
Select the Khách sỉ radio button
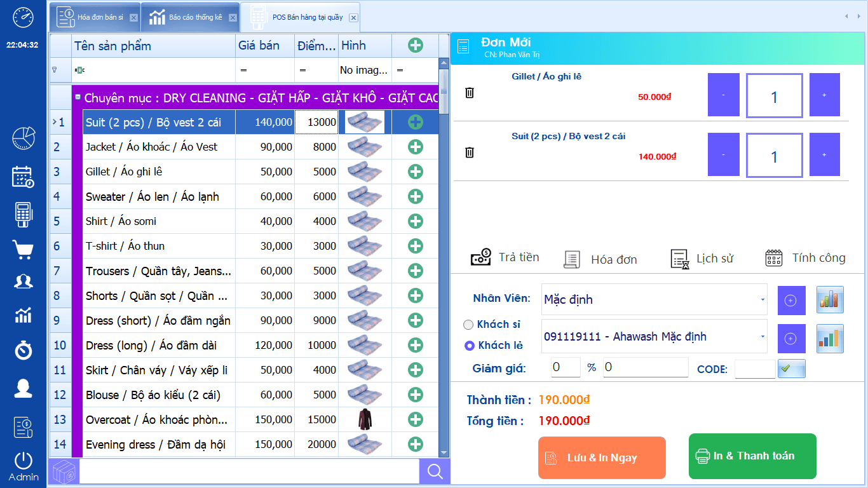[x=469, y=325]
